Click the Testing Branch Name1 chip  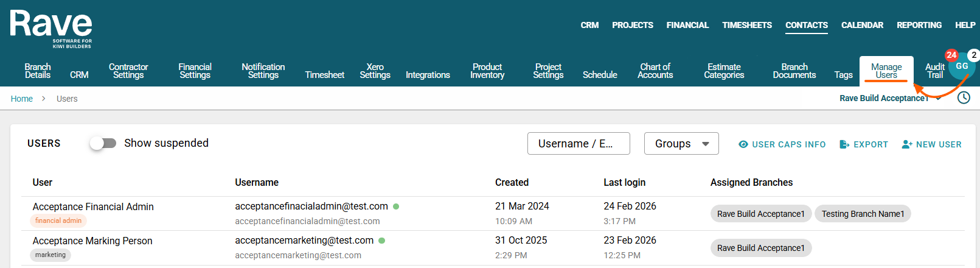click(862, 214)
